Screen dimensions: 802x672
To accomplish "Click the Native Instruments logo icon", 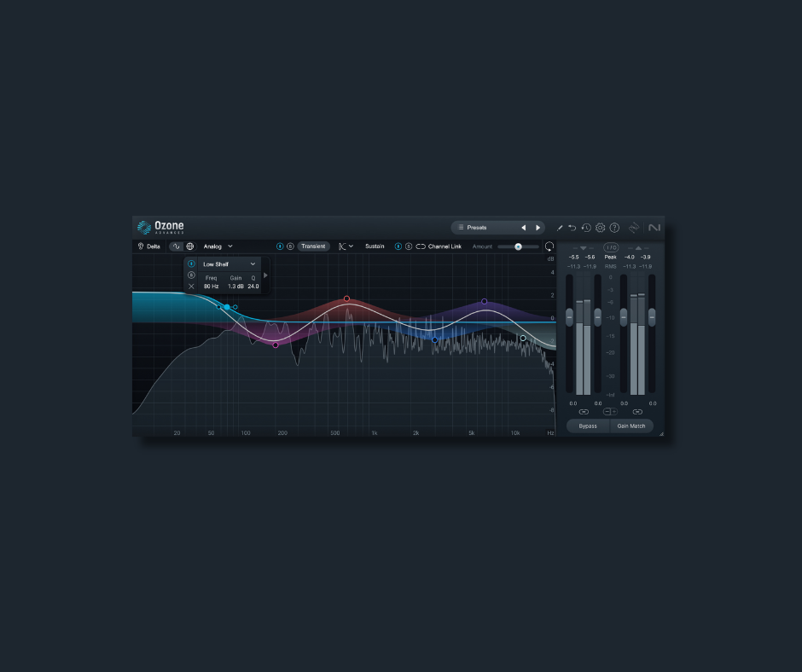I will pyautogui.click(x=654, y=228).
